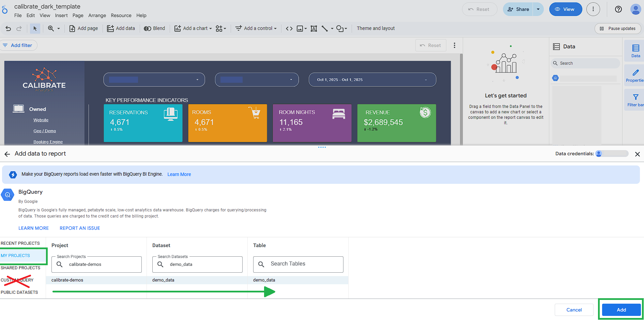The width and height of the screenshot is (644, 320).
Task: Open Theme and layout panel
Action: point(376,29)
